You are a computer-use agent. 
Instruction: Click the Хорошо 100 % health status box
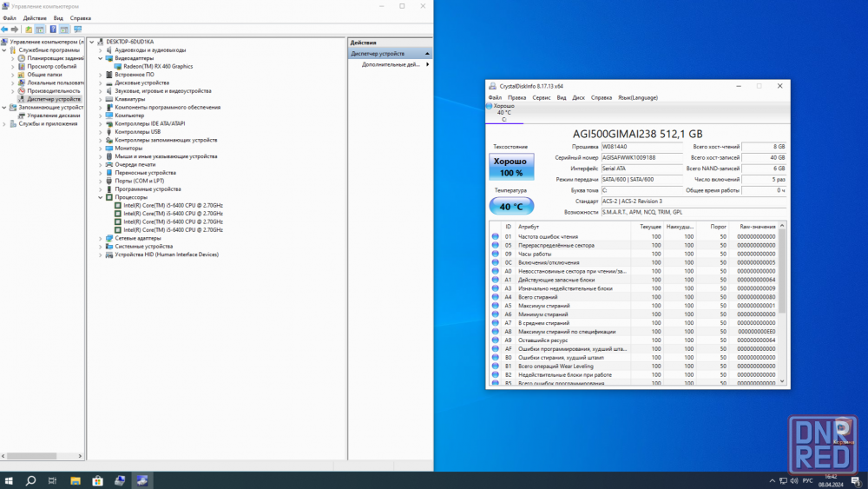(x=511, y=167)
